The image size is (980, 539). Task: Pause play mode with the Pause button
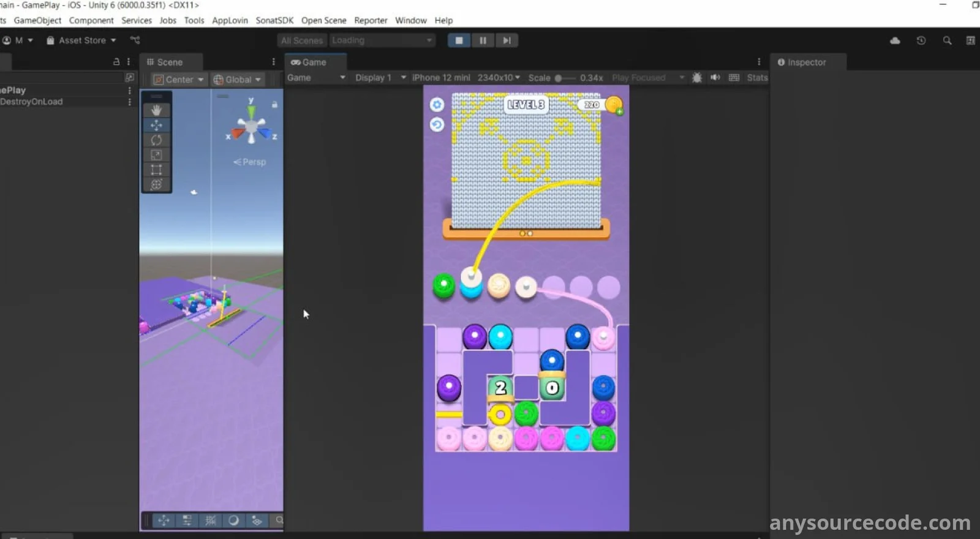tap(483, 40)
